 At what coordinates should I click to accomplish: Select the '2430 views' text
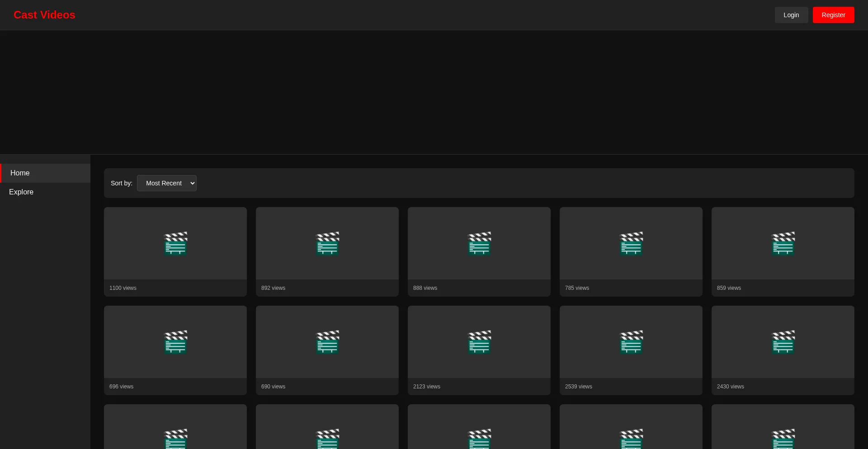click(731, 387)
